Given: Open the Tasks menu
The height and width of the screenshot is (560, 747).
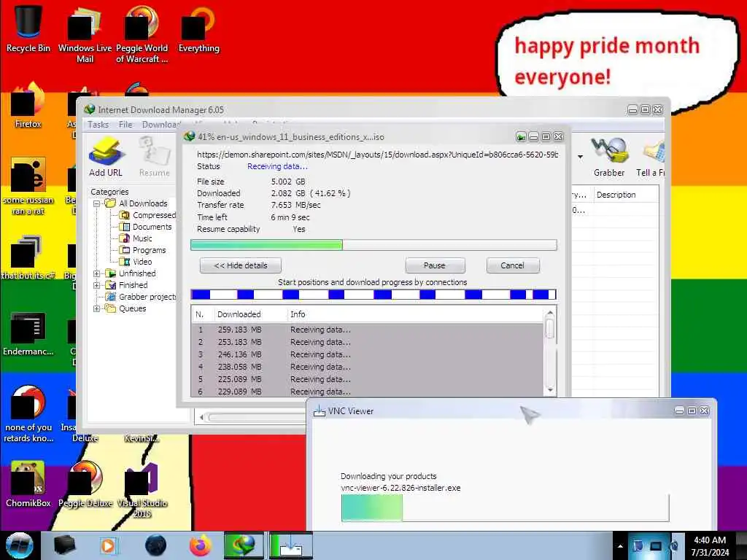Looking at the screenshot, I should pos(98,124).
